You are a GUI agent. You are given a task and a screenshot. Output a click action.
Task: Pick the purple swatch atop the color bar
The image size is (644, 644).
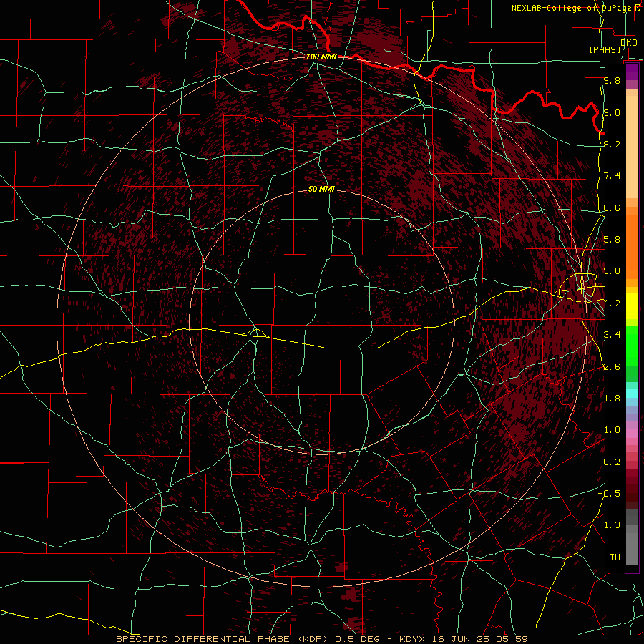pyautogui.click(x=632, y=72)
